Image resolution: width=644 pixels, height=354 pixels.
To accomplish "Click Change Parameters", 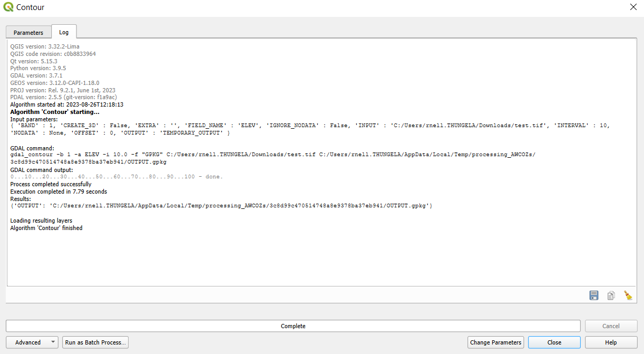I will (x=495, y=342).
